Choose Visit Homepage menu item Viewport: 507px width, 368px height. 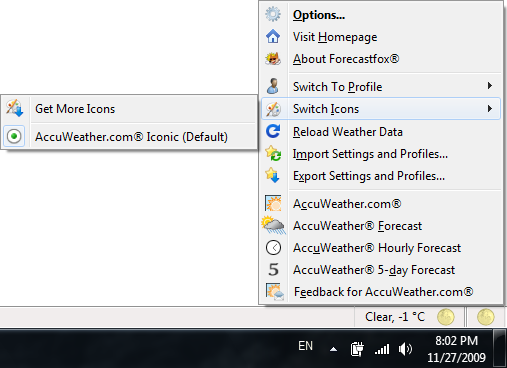(381, 36)
